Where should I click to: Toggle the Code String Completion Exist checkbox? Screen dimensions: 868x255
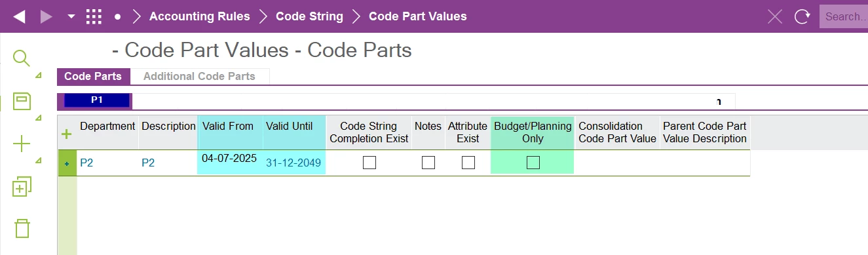coord(369,163)
